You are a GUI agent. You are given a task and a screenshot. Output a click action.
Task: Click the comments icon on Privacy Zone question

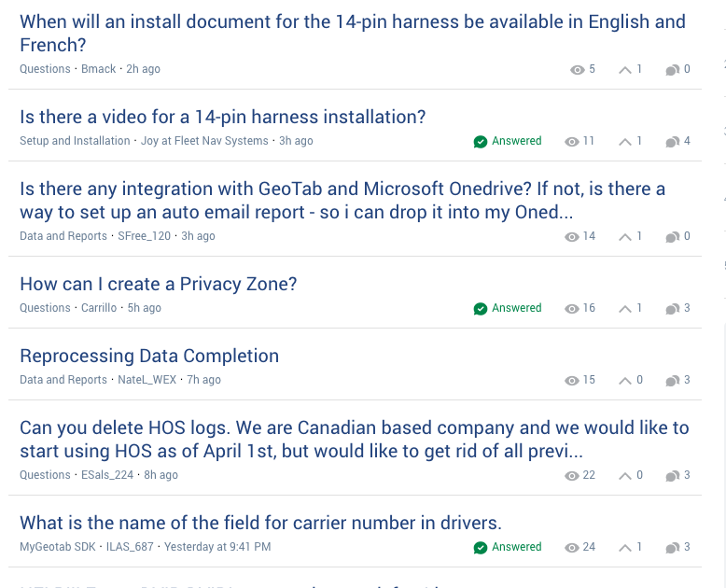pos(672,309)
